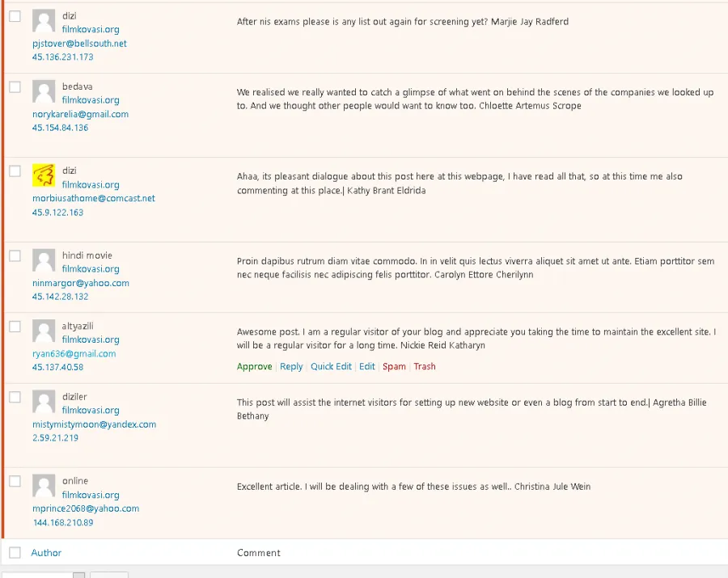Click the Awesome post comment text
728x578 pixels.
click(476, 339)
